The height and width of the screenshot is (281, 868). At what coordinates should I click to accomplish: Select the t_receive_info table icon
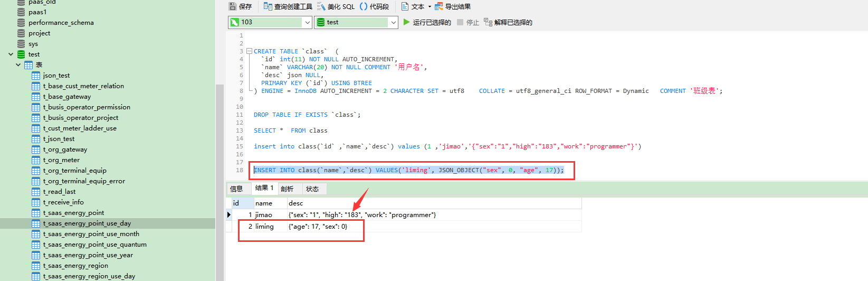tap(36, 202)
